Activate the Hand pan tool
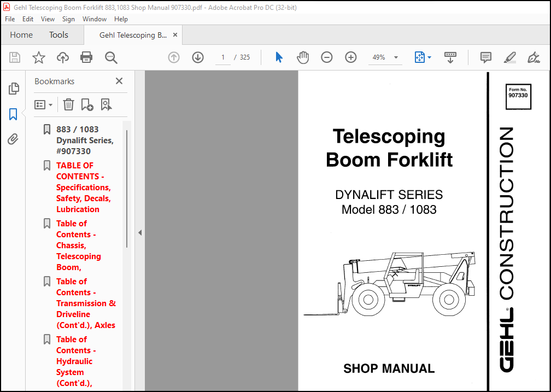551x392 pixels. tap(303, 57)
